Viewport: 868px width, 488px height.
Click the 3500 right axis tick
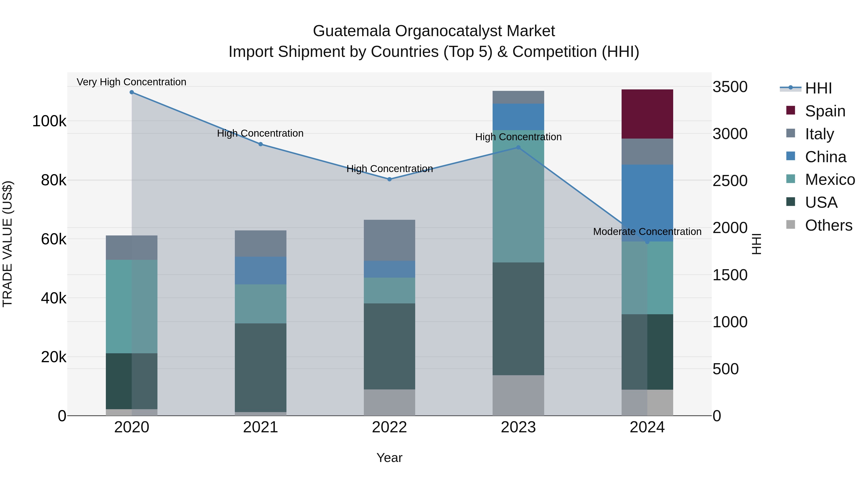coord(730,87)
